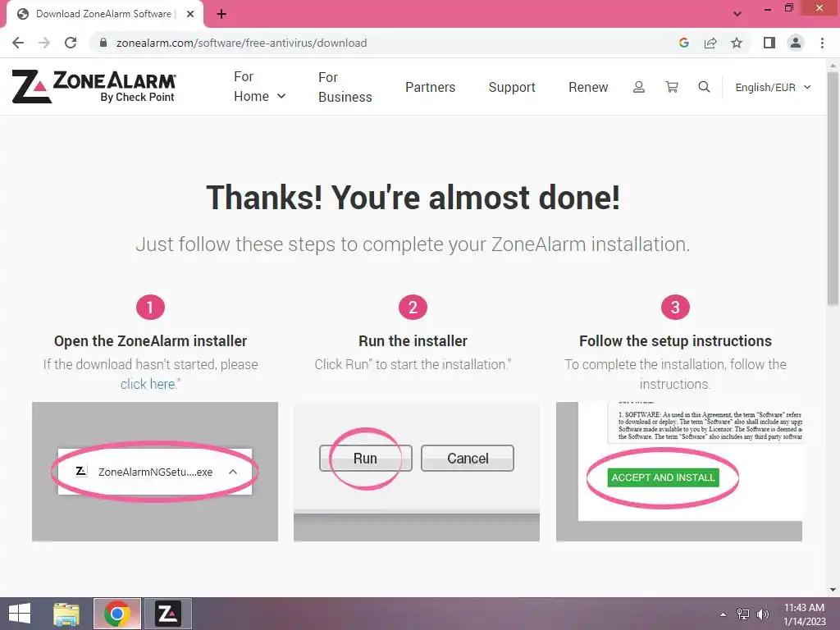Screen dimensions: 840x630
Task: Expand the English/EUR language dropdown
Action: click(x=773, y=87)
